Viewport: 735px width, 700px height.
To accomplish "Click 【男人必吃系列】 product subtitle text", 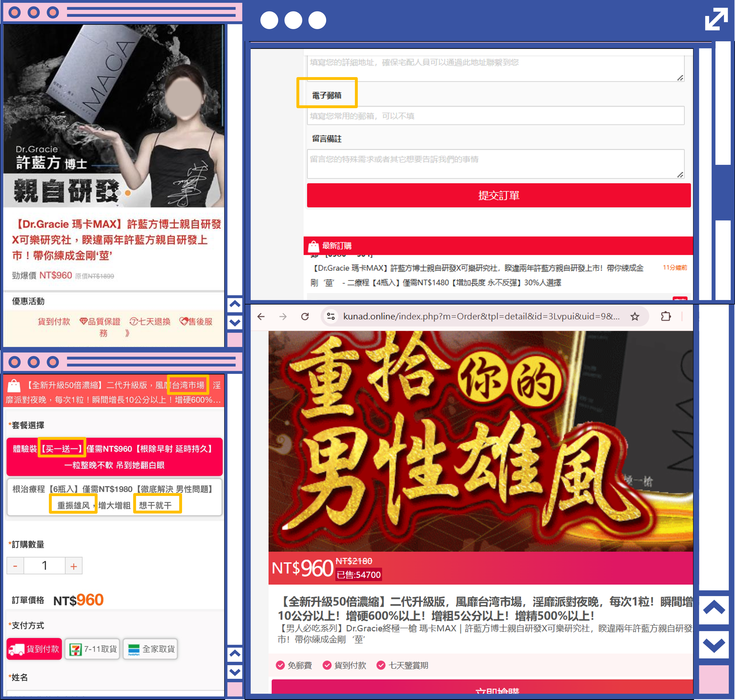I will (485, 634).
